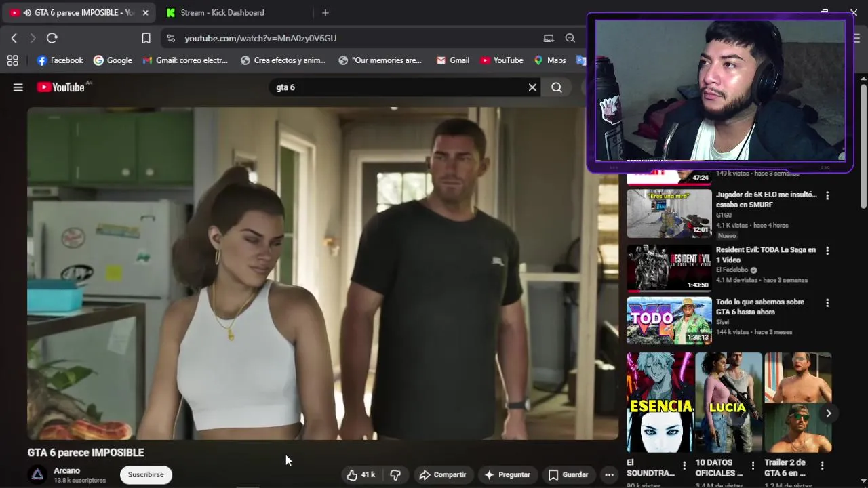Open video titled Todo lo que sabemos sobre GTA 6
The width and height of the screenshot is (868, 488).
[x=760, y=306]
